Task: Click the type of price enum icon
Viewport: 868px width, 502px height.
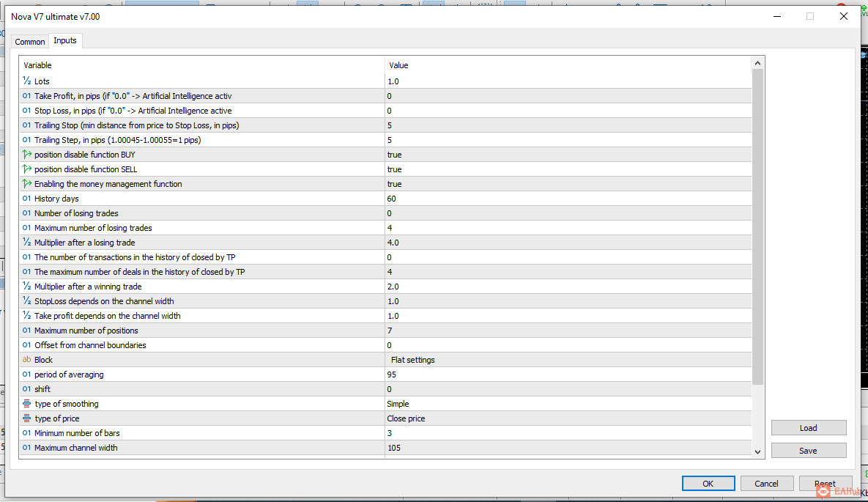Action: (26, 418)
